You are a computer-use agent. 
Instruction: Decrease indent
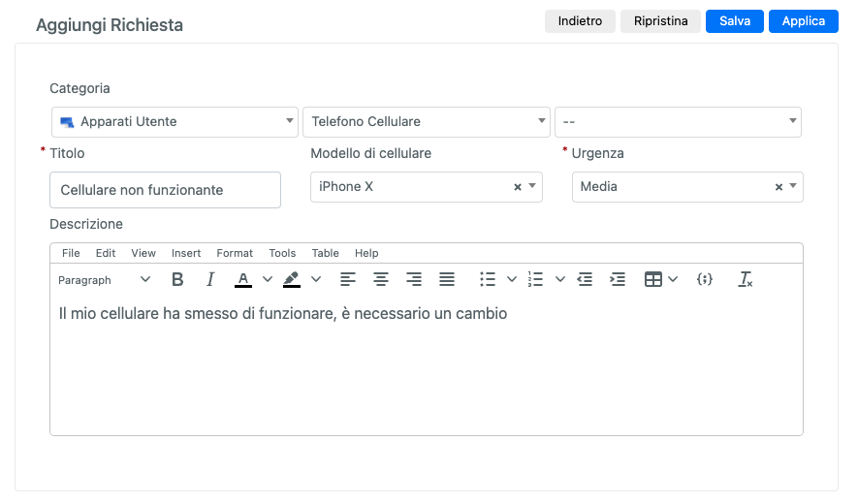[585, 280]
